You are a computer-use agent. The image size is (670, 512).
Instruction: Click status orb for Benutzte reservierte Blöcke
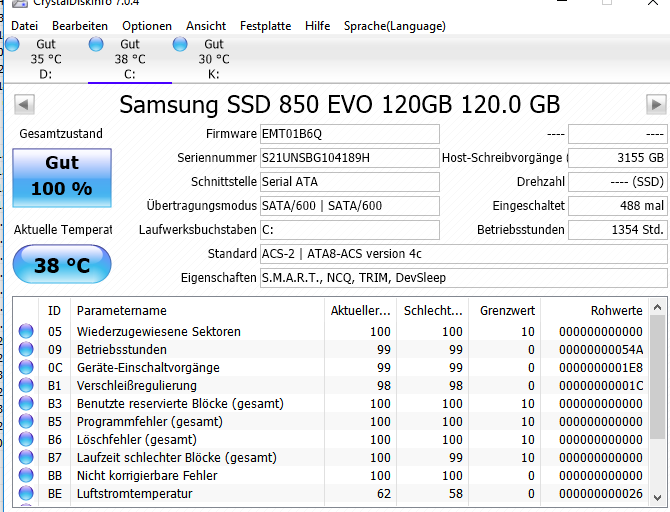(26, 403)
